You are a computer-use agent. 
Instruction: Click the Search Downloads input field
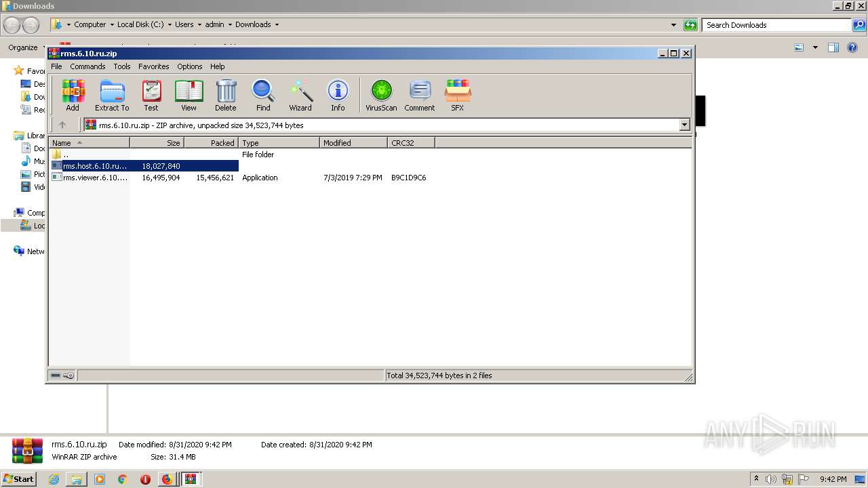[x=776, y=25]
